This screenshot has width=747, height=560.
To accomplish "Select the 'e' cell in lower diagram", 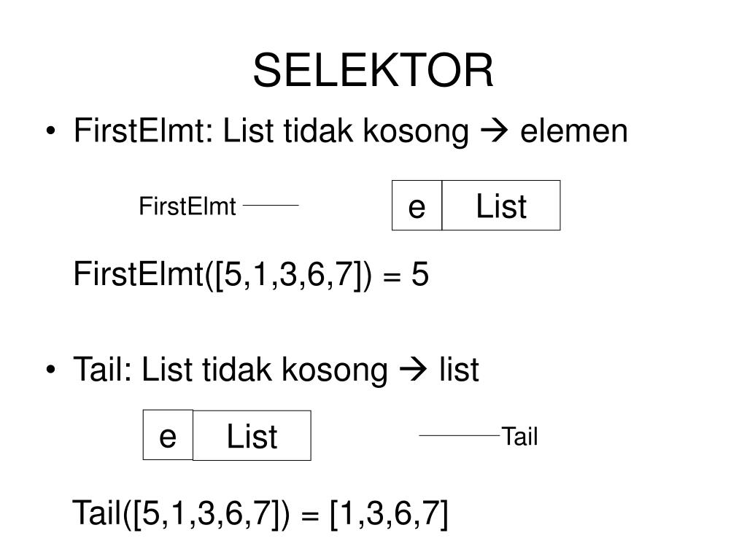I will coord(168,435).
